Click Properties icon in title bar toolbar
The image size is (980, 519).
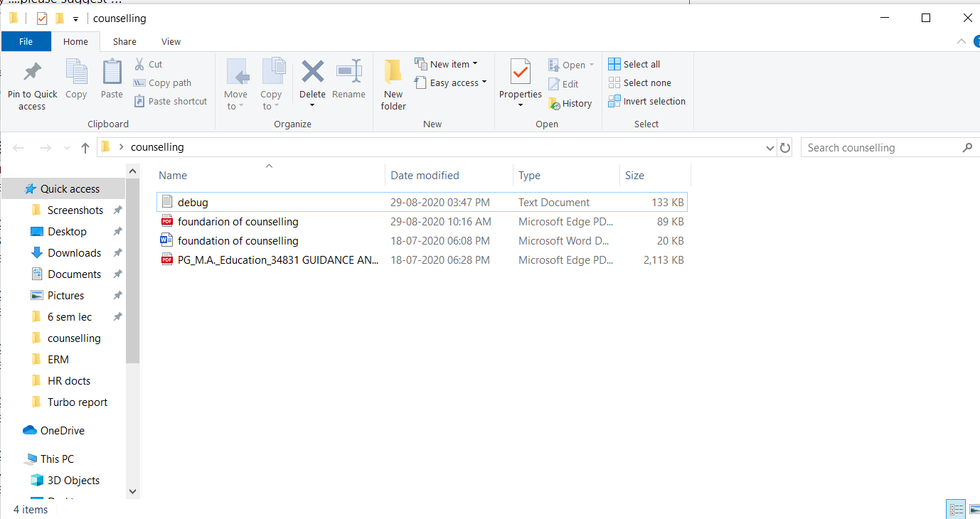click(x=42, y=18)
